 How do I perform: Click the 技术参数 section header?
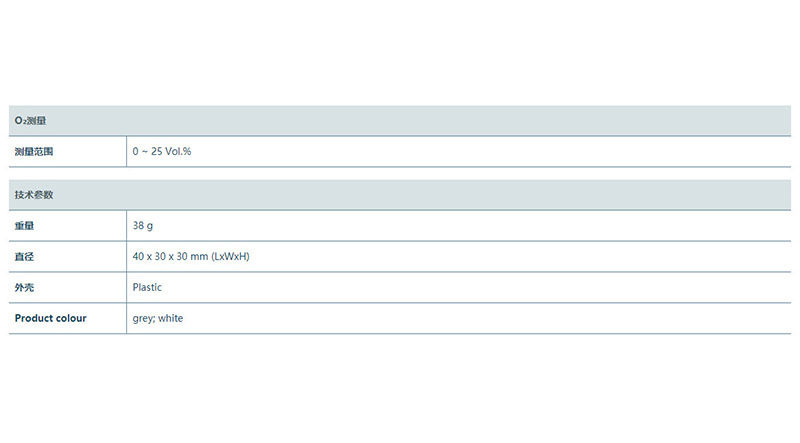click(x=33, y=194)
